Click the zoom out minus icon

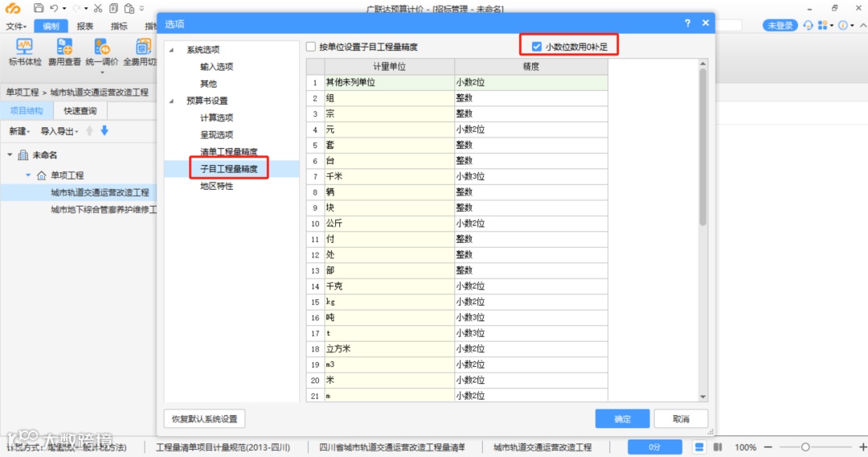pyautogui.click(x=768, y=447)
